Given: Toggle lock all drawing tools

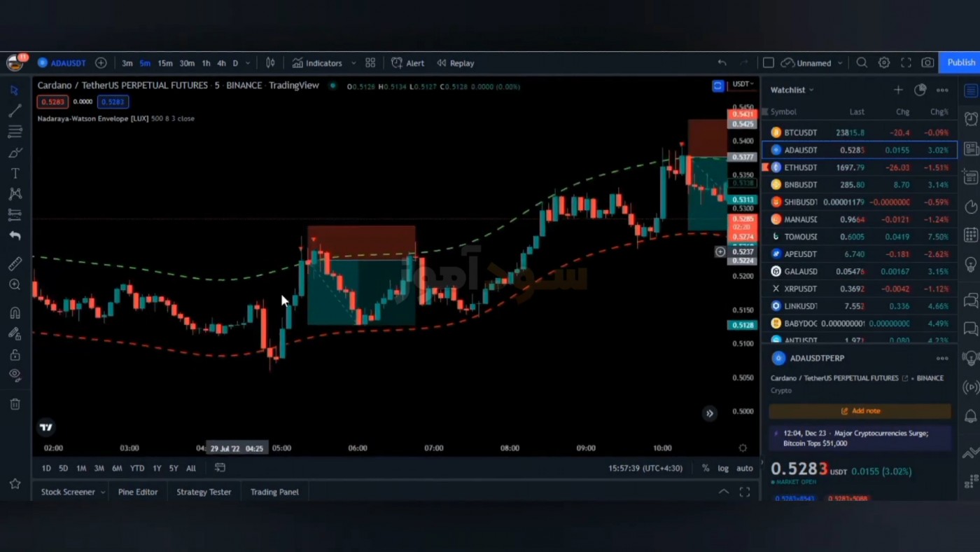Looking at the screenshot, I should (x=15, y=355).
